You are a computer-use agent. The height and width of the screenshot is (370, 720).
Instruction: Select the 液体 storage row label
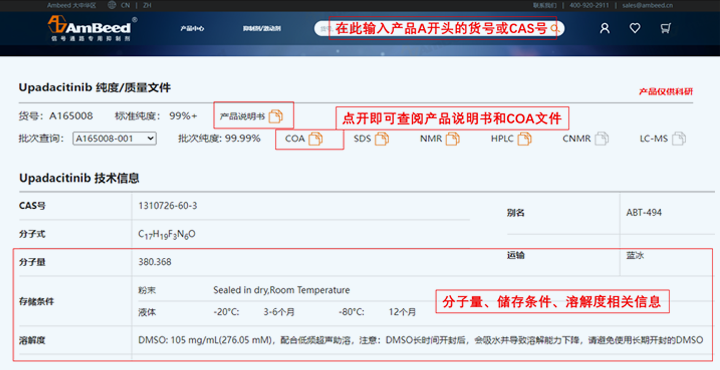pos(147,312)
